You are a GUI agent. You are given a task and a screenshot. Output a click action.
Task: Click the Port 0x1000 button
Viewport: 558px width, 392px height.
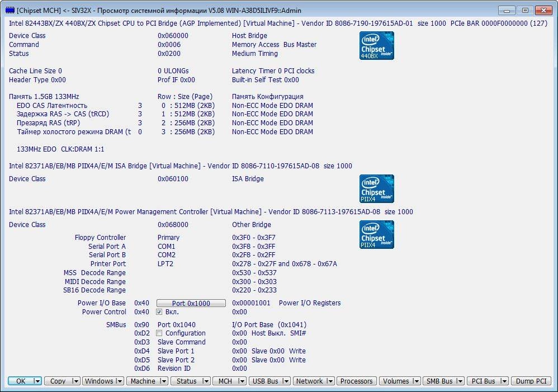click(x=191, y=303)
